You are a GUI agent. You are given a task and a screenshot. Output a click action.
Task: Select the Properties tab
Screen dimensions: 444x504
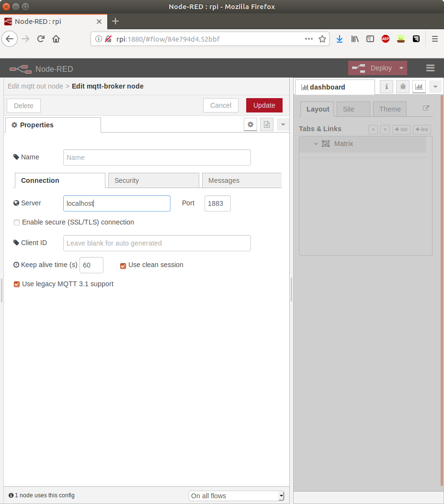pos(53,125)
